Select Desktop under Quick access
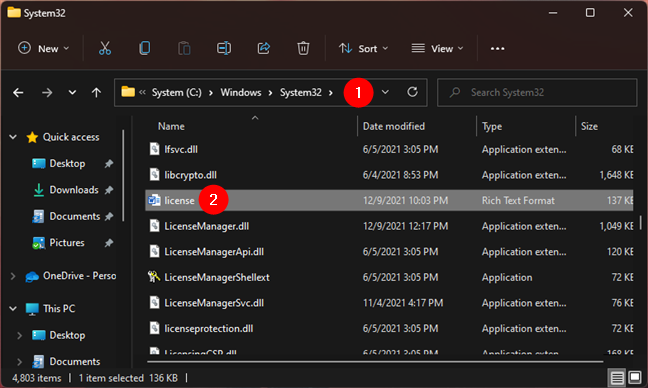The height and width of the screenshot is (388, 648). 67,164
